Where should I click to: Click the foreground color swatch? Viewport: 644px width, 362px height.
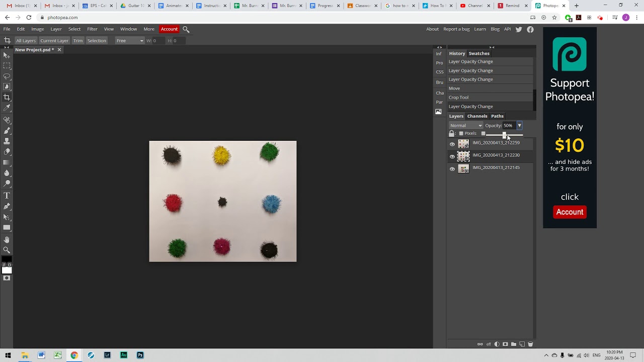[7, 260]
